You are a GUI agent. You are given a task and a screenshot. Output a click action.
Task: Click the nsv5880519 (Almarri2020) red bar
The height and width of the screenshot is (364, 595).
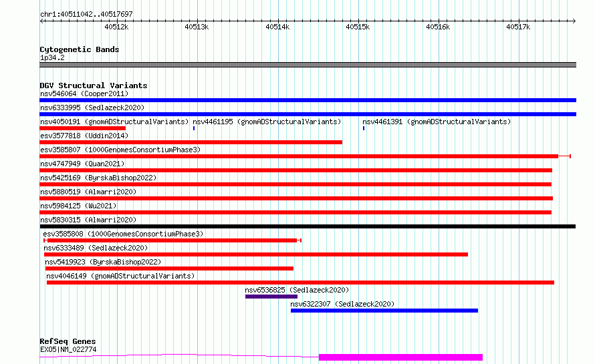296,198
